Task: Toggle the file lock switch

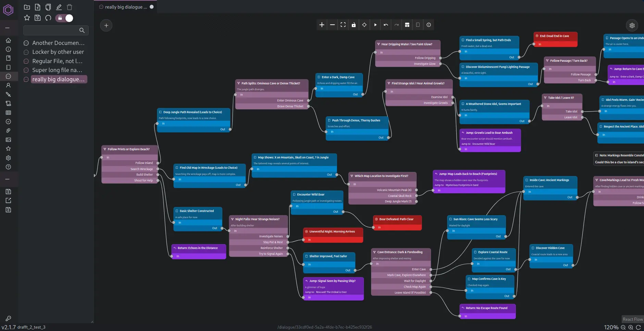Action: [64, 18]
